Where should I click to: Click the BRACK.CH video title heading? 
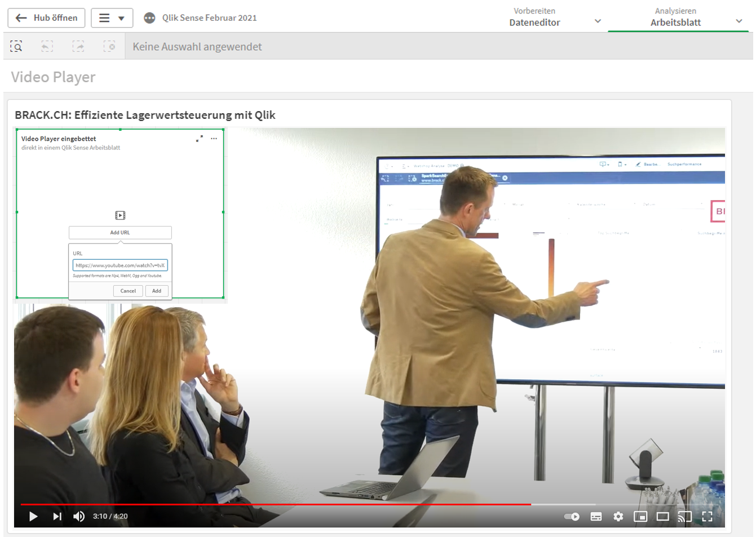[145, 115]
